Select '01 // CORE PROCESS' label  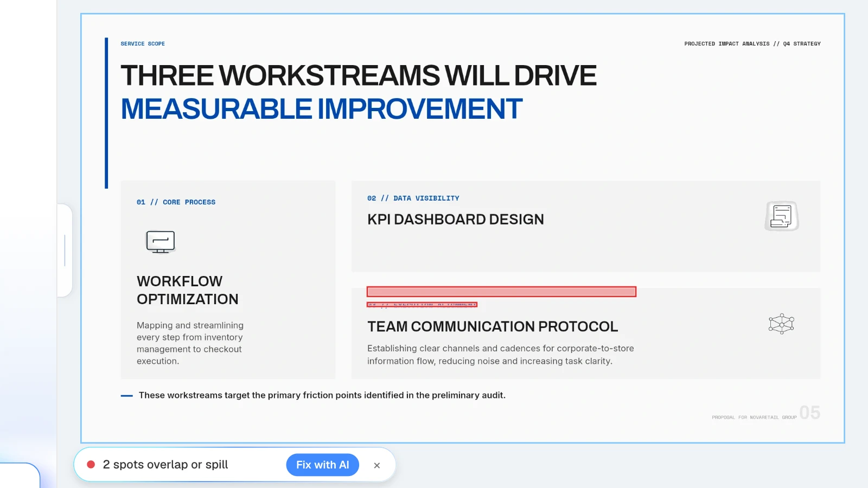(176, 202)
